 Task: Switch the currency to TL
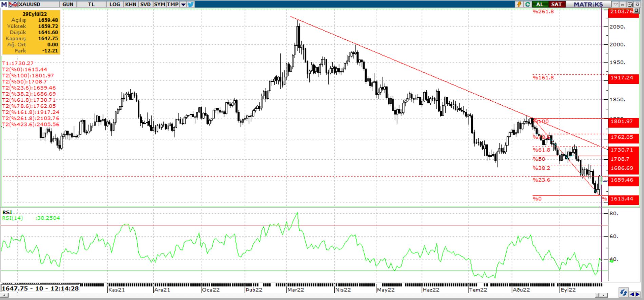pyautogui.click(x=91, y=4)
